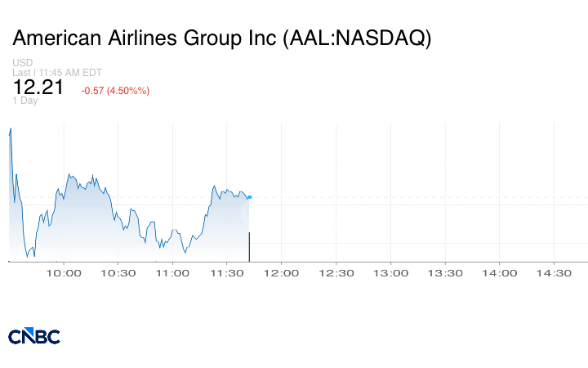Click the CNBC logo
Screen dimensions: 588x368
click(34, 336)
